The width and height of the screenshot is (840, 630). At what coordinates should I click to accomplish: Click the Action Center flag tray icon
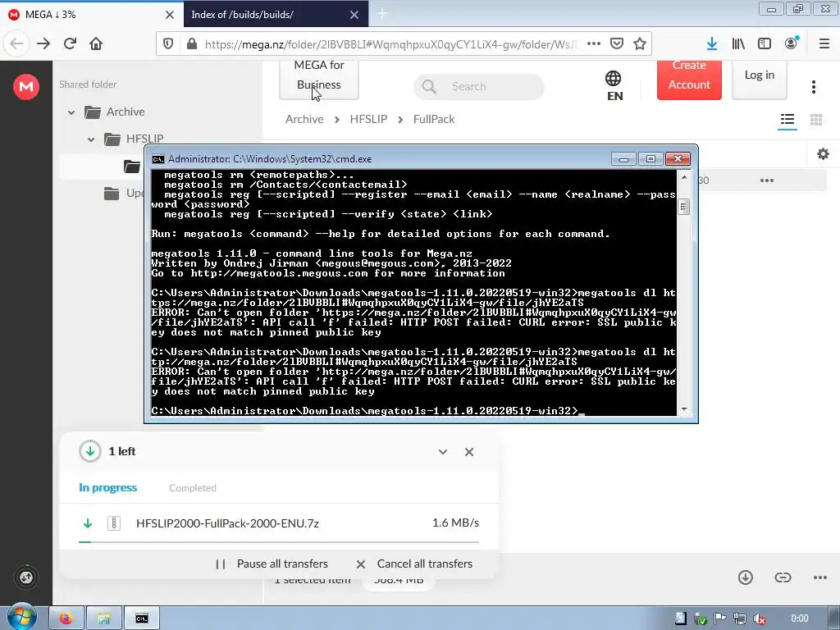720,619
